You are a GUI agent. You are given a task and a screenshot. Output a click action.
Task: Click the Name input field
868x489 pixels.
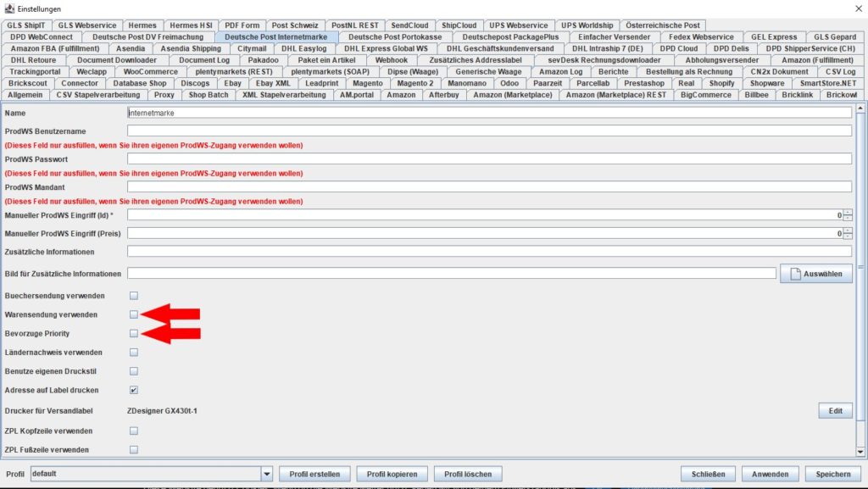[489, 113]
